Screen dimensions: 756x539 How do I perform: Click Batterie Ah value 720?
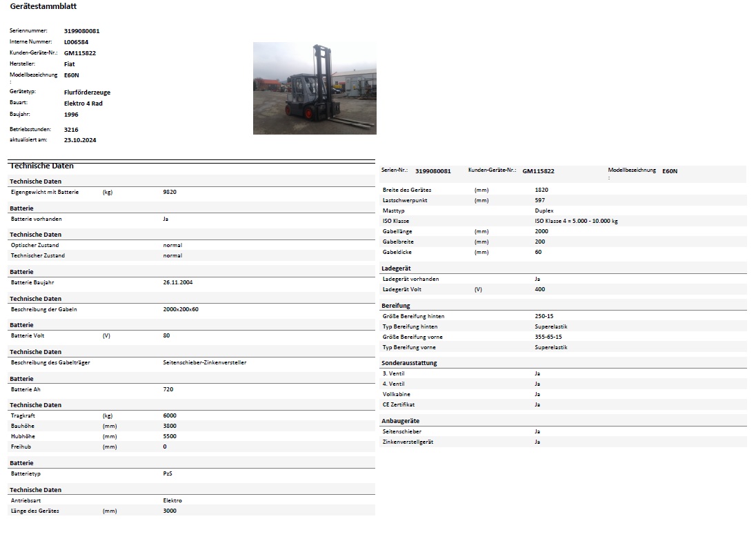click(168, 389)
